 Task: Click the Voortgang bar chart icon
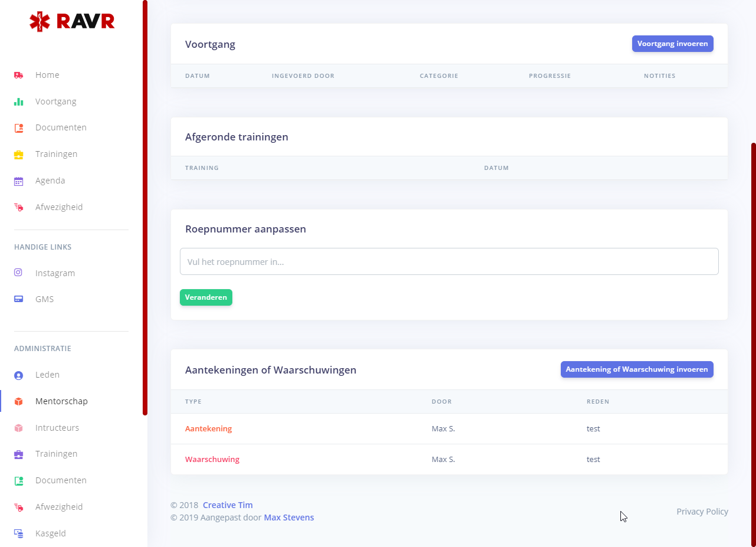coord(18,101)
